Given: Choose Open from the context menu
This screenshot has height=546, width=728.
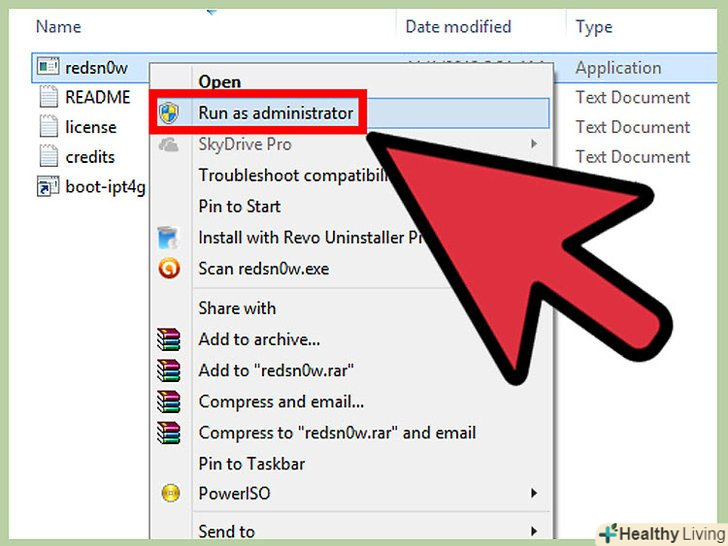Looking at the screenshot, I should click(x=220, y=82).
